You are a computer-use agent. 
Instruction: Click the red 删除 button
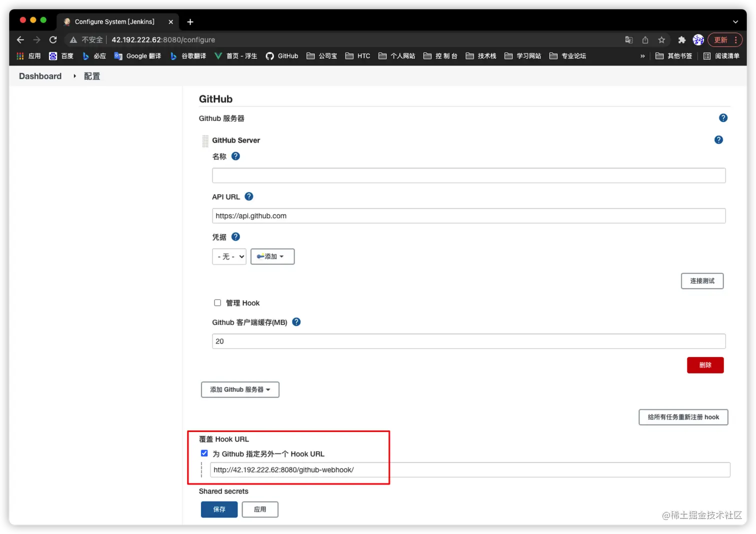[x=705, y=365]
